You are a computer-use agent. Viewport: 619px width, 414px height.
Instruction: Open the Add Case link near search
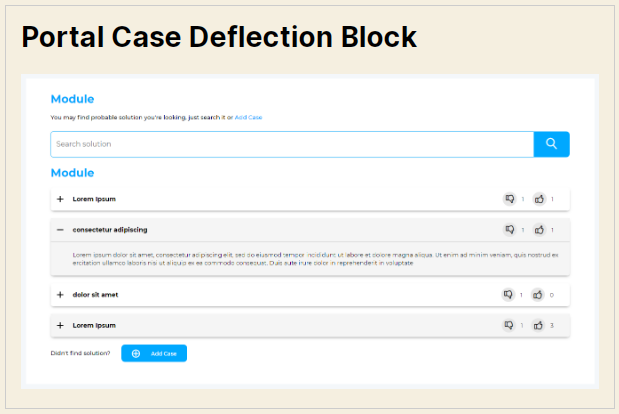(248, 118)
